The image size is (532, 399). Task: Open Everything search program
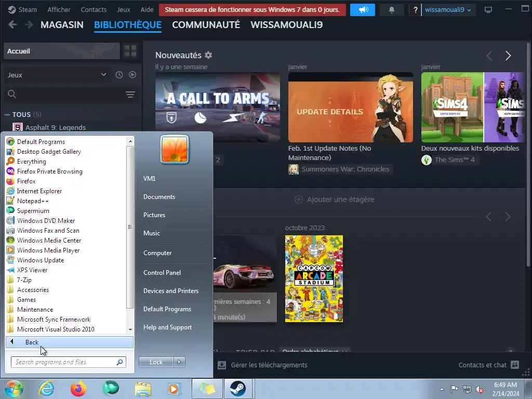[x=32, y=162]
